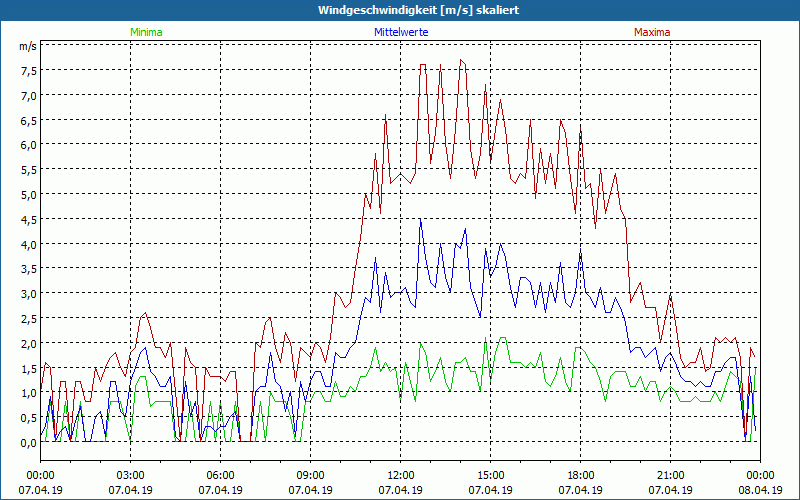Screen dimensions: 800x500
Task: Select the 03:00 time axis label
Action: pyautogui.click(x=130, y=475)
